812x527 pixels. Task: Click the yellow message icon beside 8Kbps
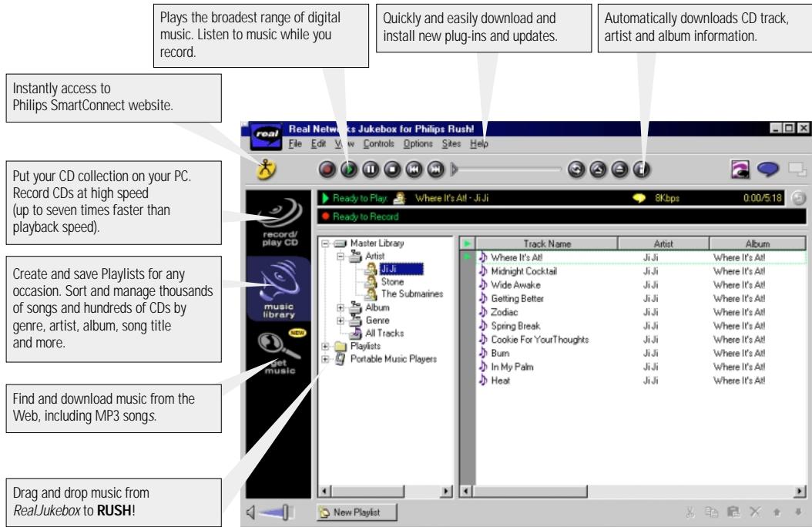tap(639, 198)
